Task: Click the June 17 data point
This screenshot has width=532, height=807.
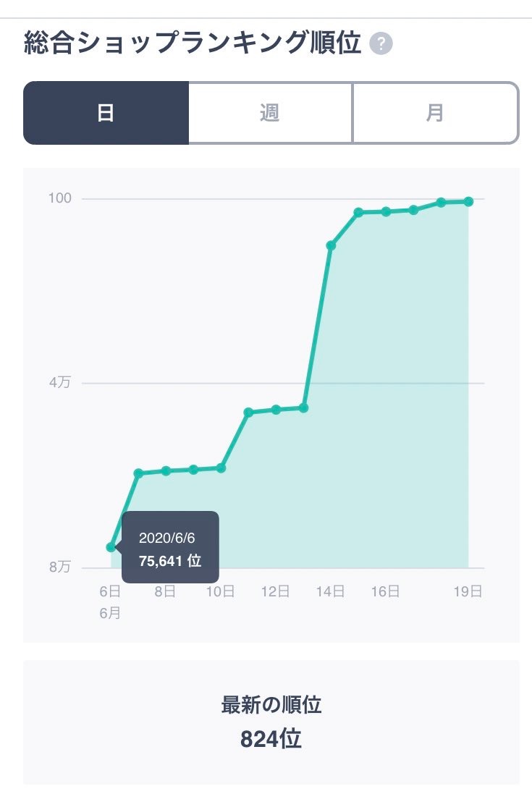Action: point(413,210)
